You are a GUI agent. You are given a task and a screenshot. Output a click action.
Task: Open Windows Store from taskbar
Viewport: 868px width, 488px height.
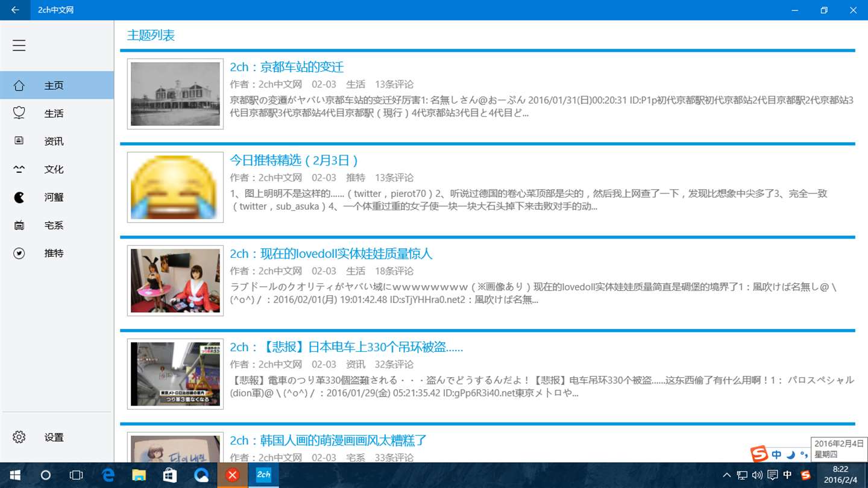click(170, 475)
